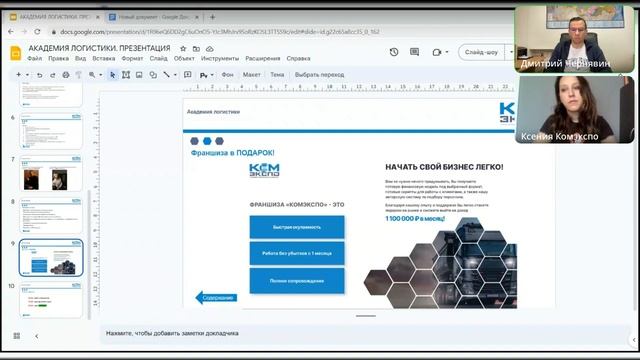Open zoom level dropdown arrow
Screen dimensions: 640x360
tap(100, 75)
